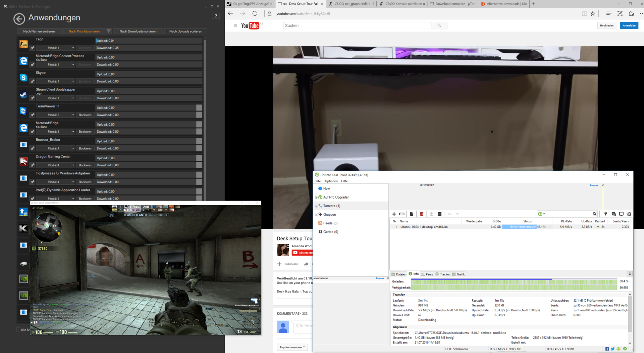Click YouTube Anmelden button
Image resolution: width=644 pixels, height=353 pixels.
pos(629,26)
